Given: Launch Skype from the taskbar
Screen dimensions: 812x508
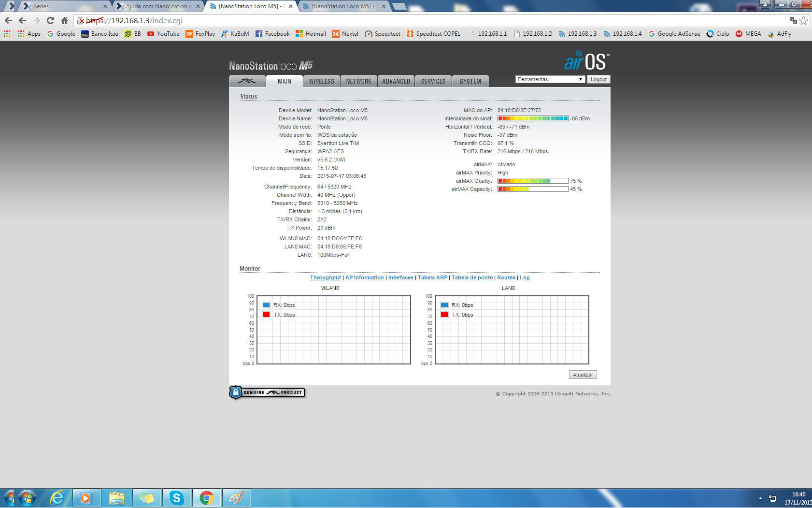Looking at the screenshot, I should pyautogui.click(x=177, y=498).
